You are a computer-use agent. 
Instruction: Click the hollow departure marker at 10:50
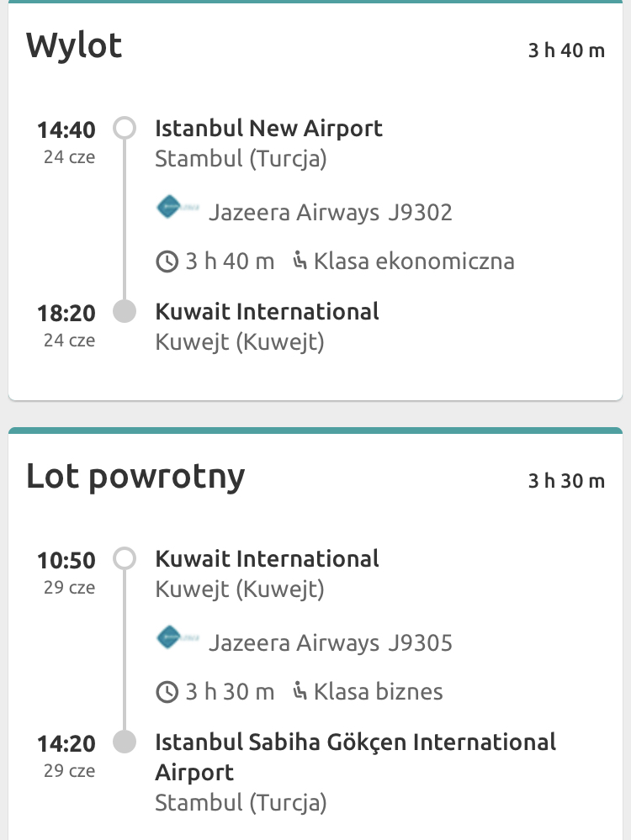pos(125,558)
